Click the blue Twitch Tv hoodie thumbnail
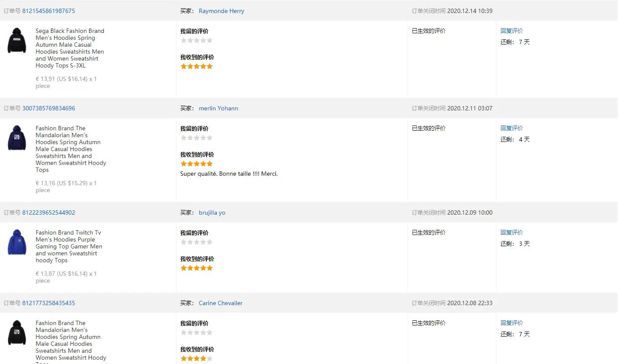 coord(17,242)
